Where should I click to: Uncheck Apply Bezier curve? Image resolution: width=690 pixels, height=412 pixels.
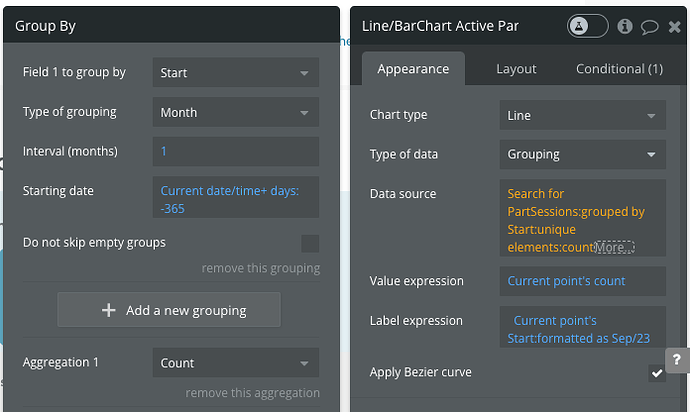656,373
